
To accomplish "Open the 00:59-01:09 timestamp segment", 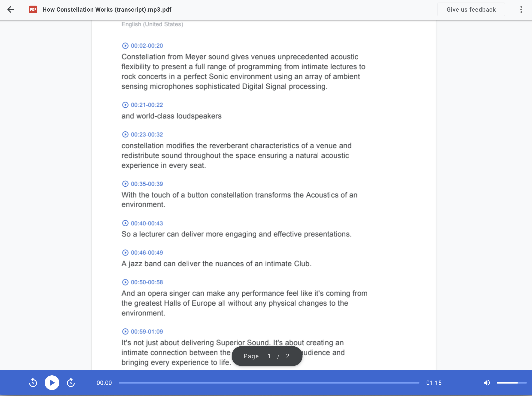I will click(x=147, y=332).
